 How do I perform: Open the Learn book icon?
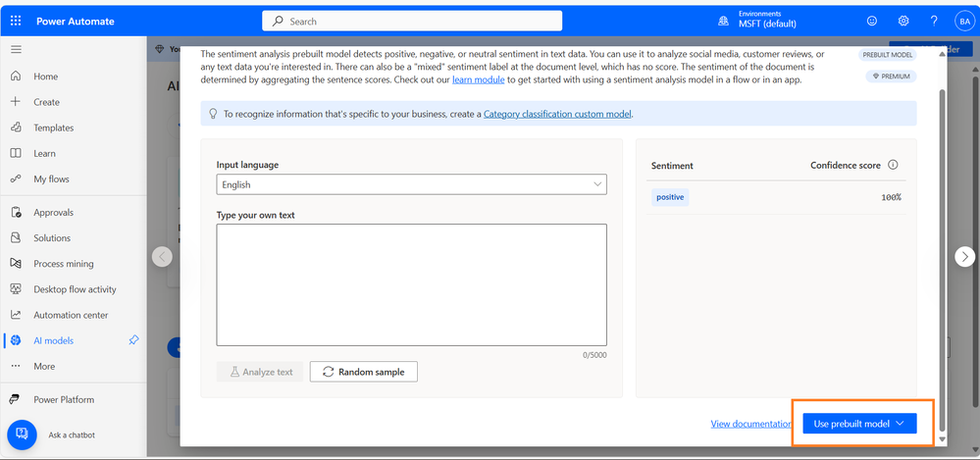pyautogui.click(x=17, y=153)
